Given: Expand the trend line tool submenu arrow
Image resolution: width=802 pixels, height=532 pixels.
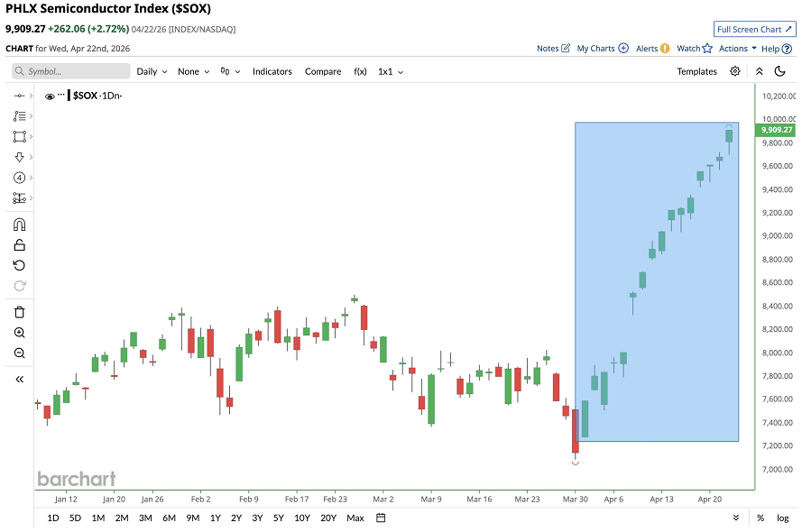Looking at the screenshot, I should 31,96.
